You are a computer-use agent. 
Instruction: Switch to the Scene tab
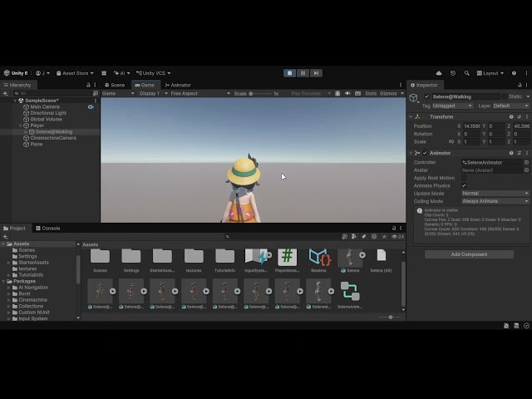(115, 85)
